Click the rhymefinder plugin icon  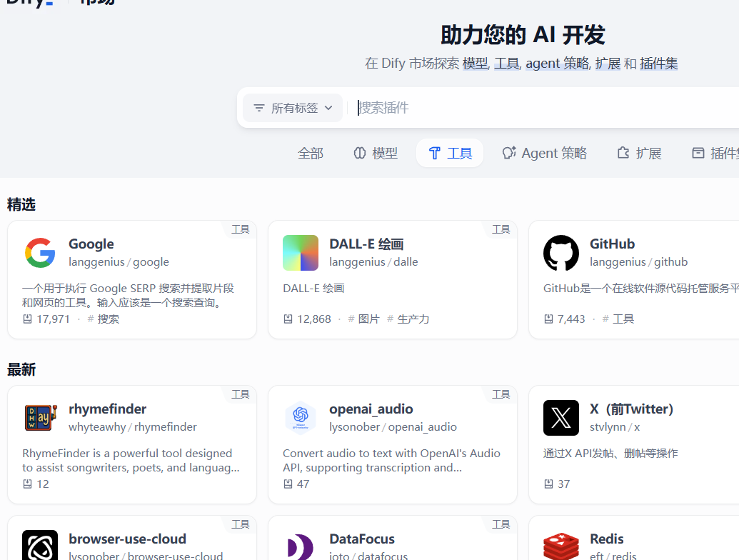coord(40,418)
